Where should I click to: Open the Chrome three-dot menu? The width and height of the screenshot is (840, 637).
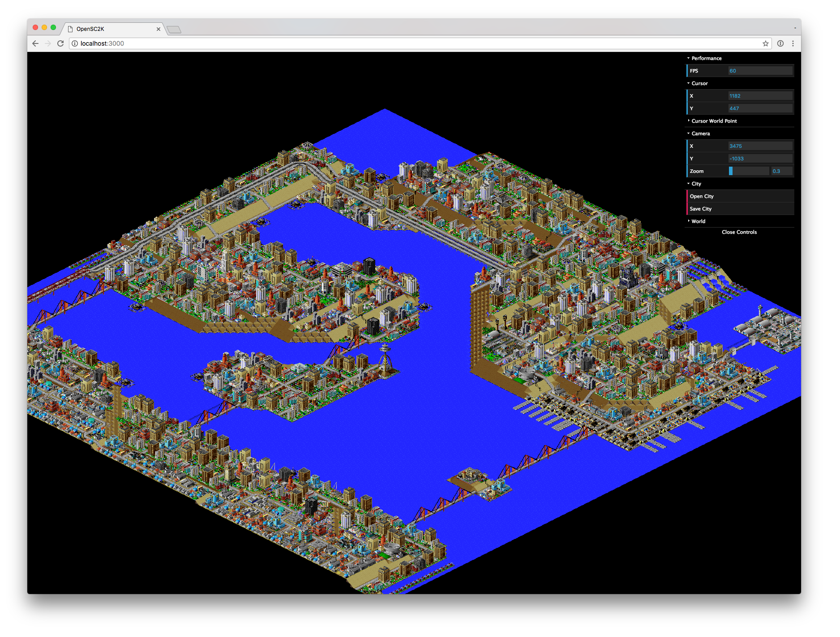point(793,43)
